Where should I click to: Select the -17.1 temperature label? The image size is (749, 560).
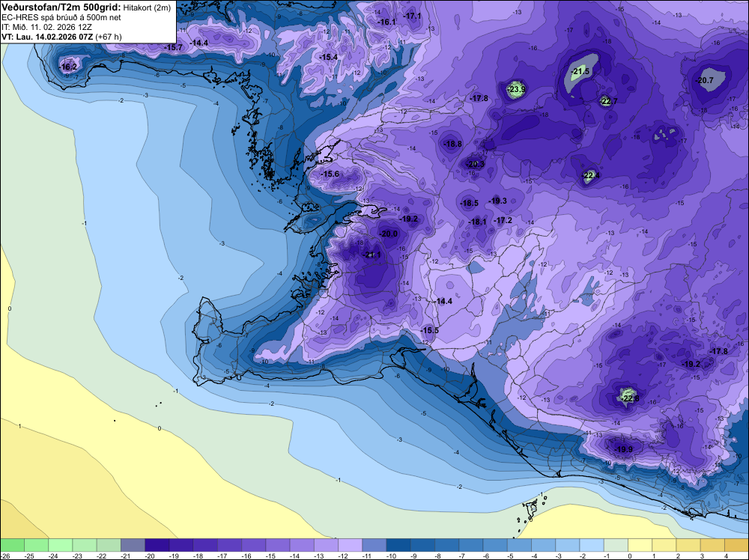[x=413, y=16]
